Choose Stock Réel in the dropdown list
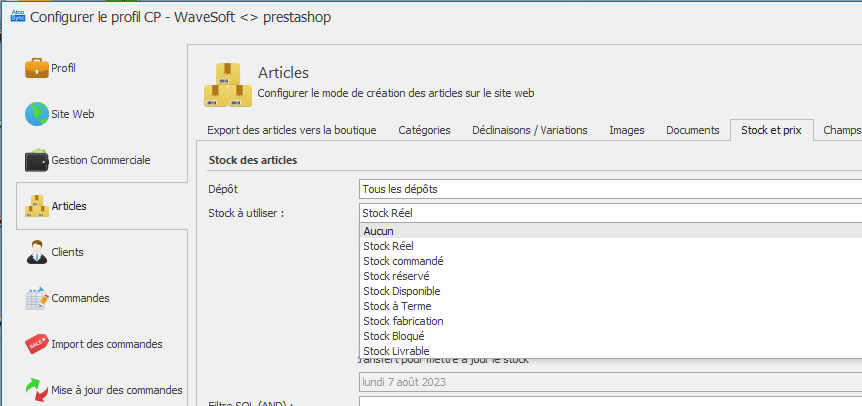Image resolution: width=862 pixels, height=406 pixels. pos(611,246)
